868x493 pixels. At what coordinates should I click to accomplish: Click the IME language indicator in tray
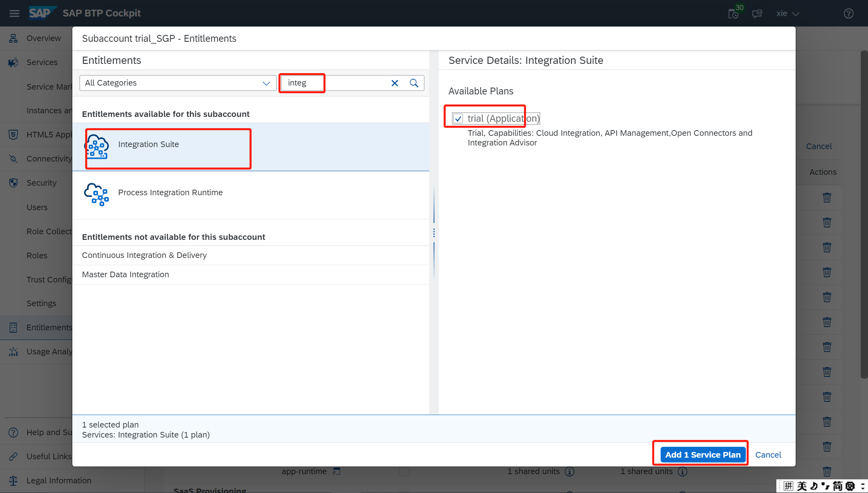click(x=802, y=486)
